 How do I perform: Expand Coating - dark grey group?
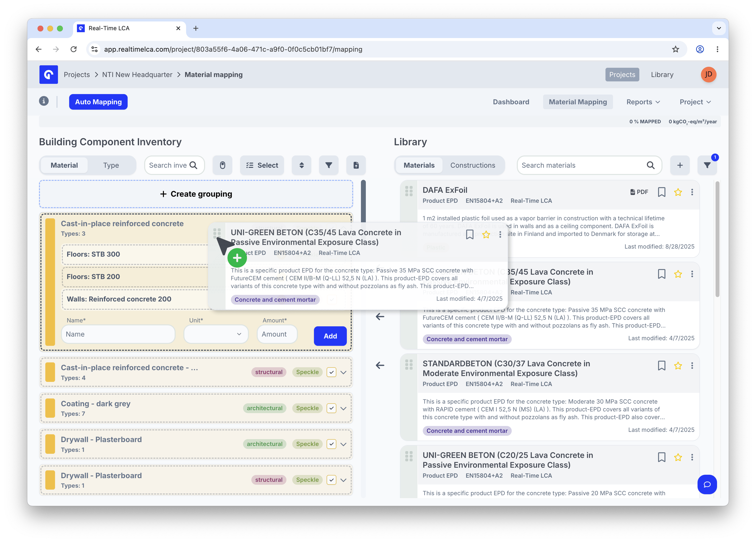coord(343,409)
